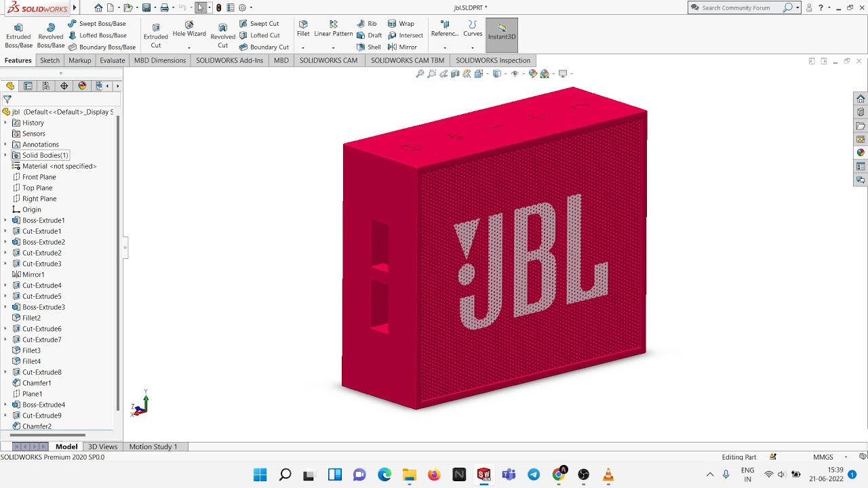Apply the Fillet feature tool
The width and height of the screenshot is (868, 488).
(303, 29)
